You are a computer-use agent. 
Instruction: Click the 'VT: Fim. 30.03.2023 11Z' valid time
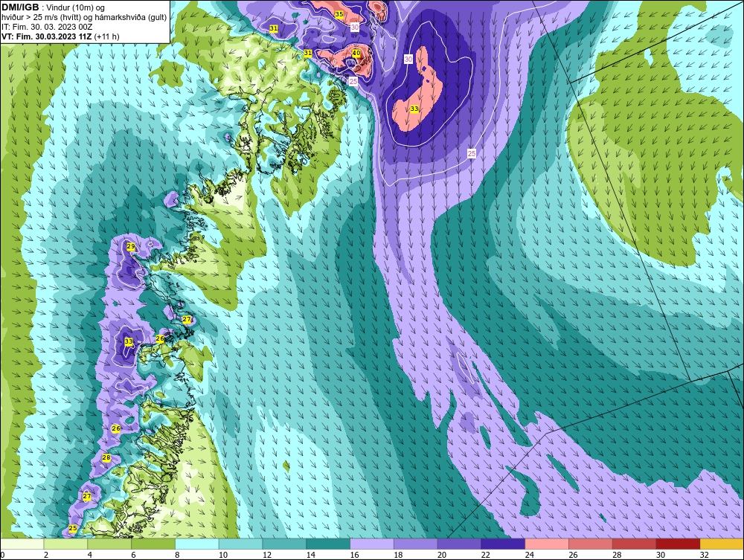tap(47, 36)
